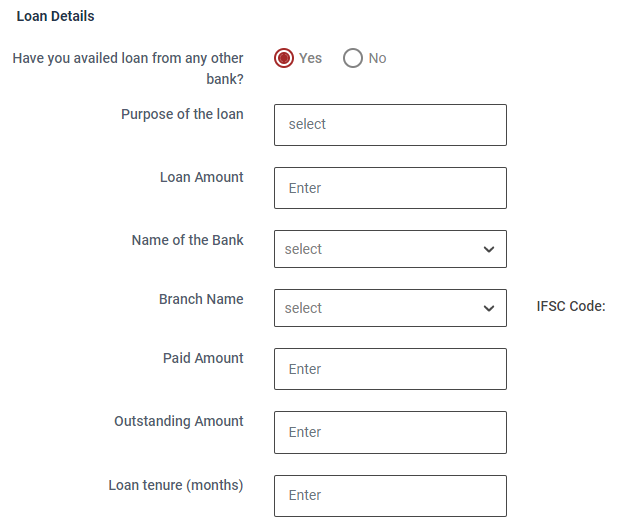Click the Loan Details section heading
623x528 pixels.
point(55,16)
